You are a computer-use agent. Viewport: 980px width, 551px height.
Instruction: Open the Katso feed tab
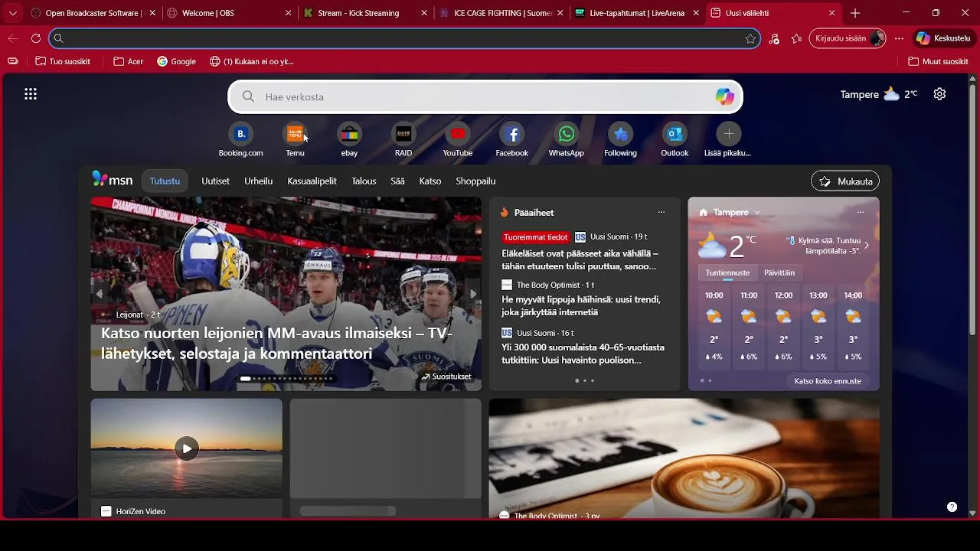430,181
